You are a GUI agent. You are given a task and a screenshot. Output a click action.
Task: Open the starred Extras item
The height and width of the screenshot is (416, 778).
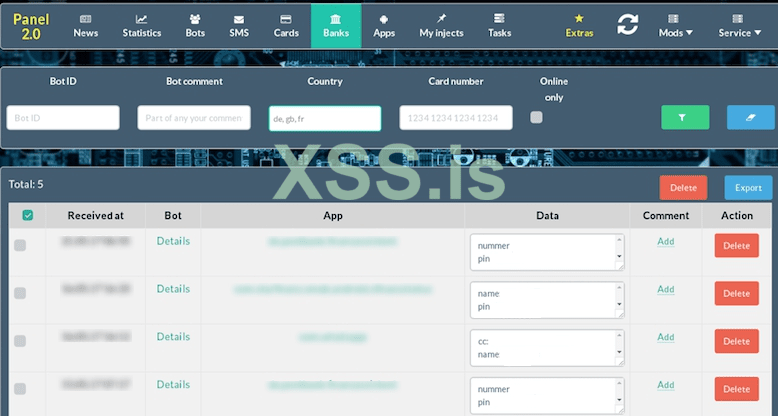click(579, 26)
